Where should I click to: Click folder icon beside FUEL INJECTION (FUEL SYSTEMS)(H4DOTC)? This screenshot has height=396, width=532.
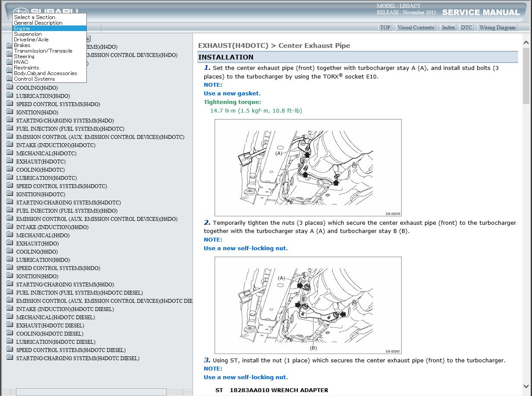[x=9, y=129]
